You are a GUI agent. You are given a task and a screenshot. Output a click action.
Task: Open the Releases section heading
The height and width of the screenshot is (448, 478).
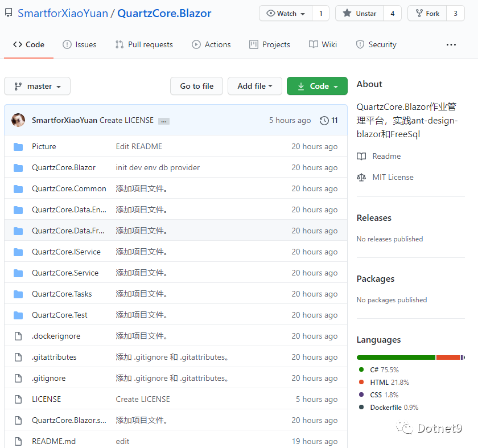(374, 218)
